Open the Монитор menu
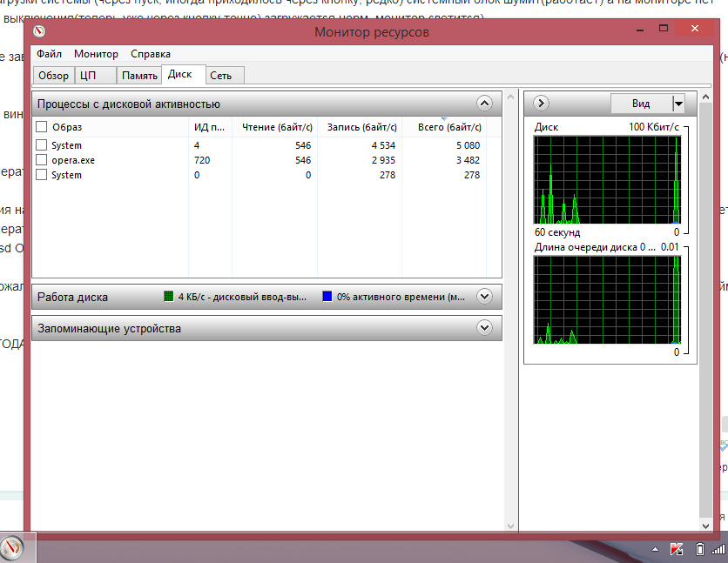728x563 pixels. click(x=96, y=54)
